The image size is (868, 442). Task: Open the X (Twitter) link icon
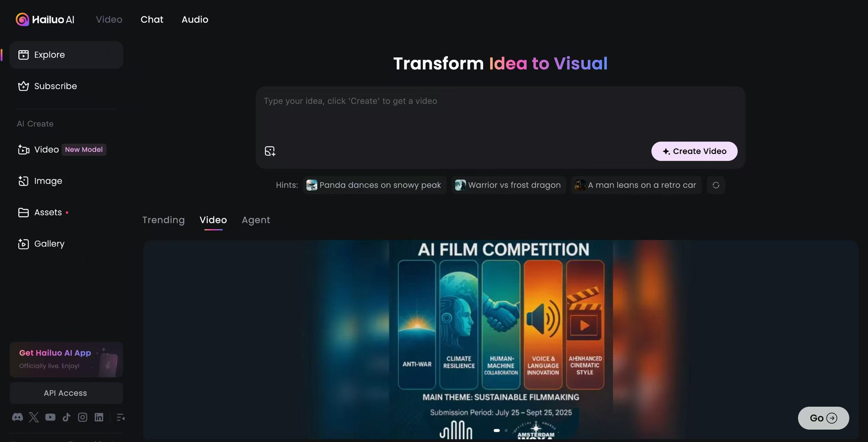(x=34, y=417)
